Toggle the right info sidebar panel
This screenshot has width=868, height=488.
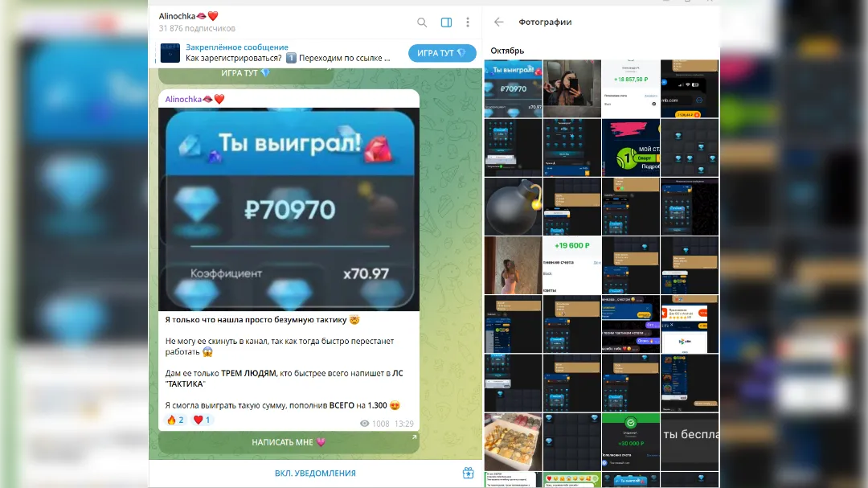click(x=446, y=23)
